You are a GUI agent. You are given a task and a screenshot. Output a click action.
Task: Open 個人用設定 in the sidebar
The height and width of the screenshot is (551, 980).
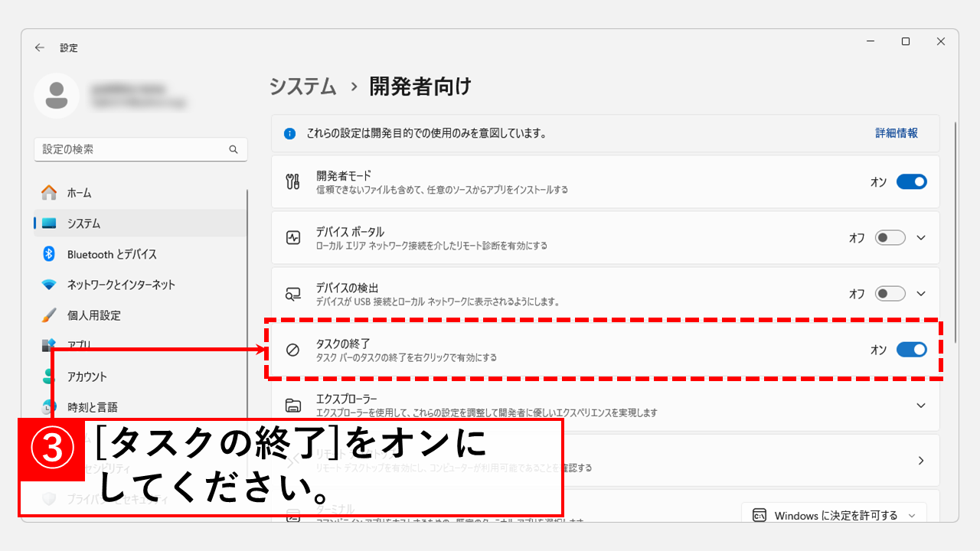(x=141, y=315)
